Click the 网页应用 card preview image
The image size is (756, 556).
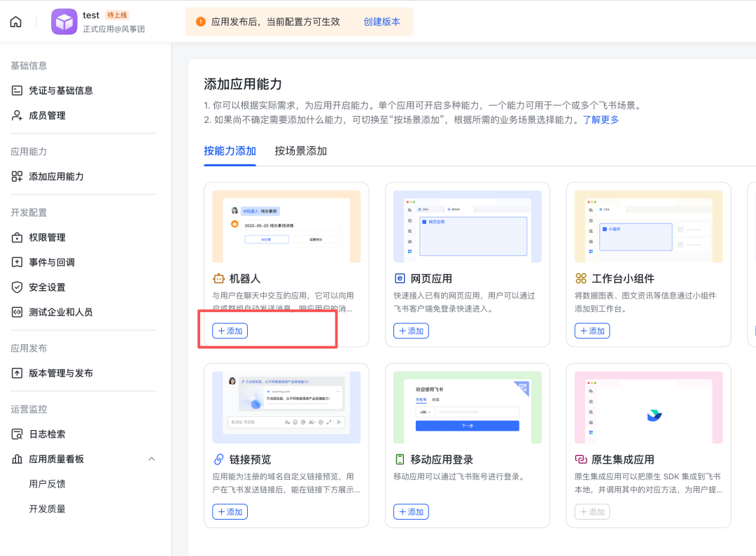[468, 227]
